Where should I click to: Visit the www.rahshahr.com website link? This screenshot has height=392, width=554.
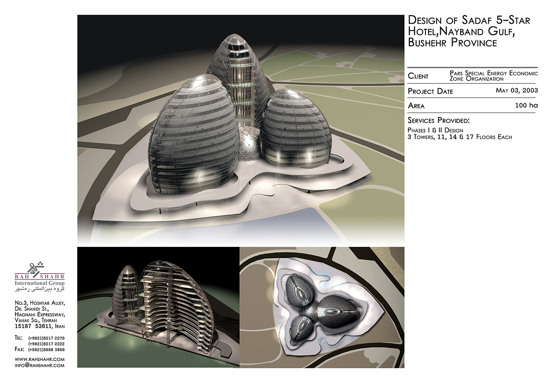click(40, 359)
